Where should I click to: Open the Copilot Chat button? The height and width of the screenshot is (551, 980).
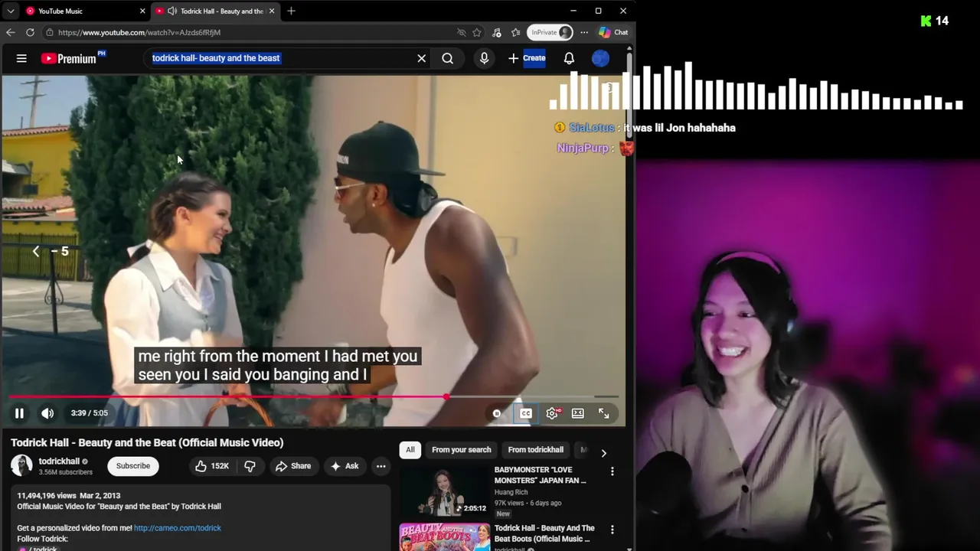pos(613,32)
